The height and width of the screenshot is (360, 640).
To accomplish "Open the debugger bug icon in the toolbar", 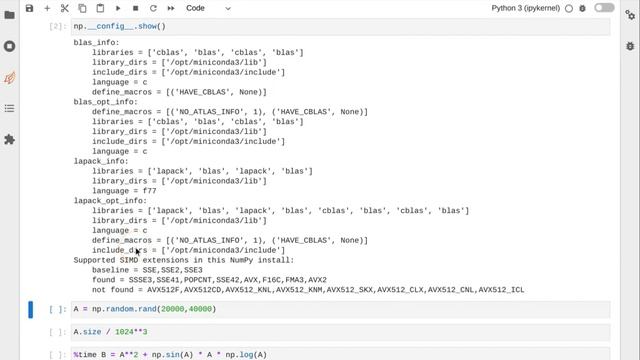I will point(582,8).
